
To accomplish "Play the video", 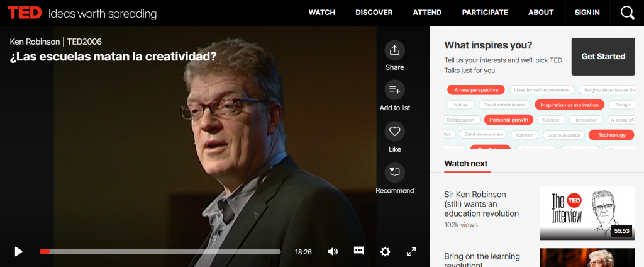I will 18,251.
